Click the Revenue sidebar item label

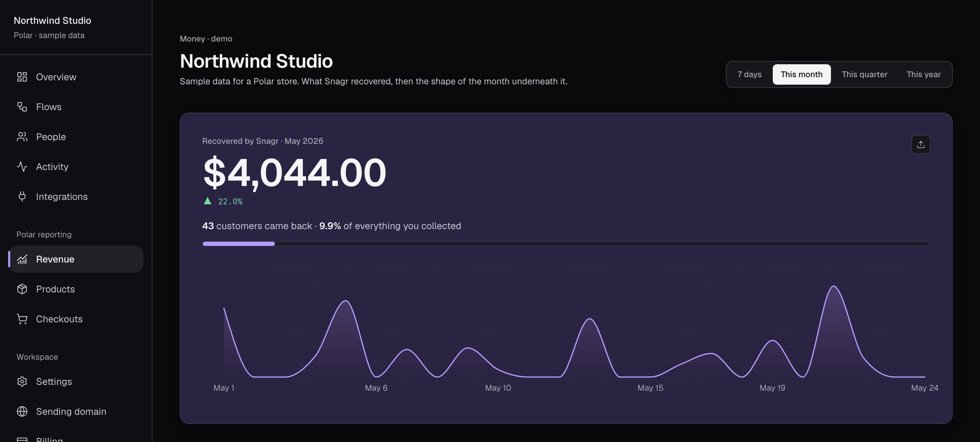[x=55, y=259]
